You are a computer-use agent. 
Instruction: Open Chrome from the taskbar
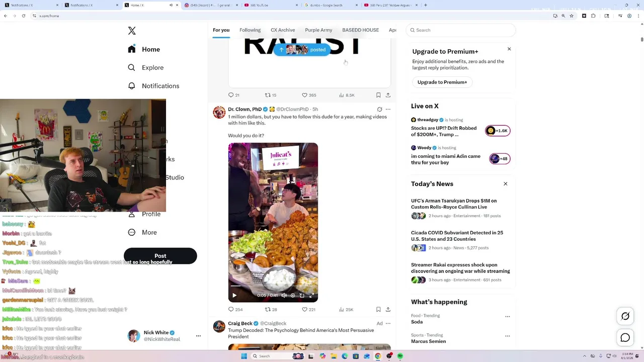click(378, 356)
